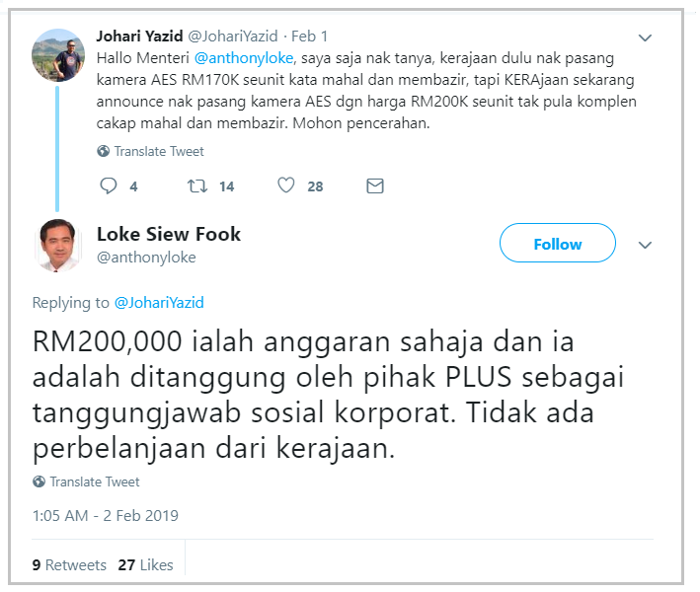Expand chevron menu next to Follow button
This screenshot has width=700, height=592.
(645, 245)
